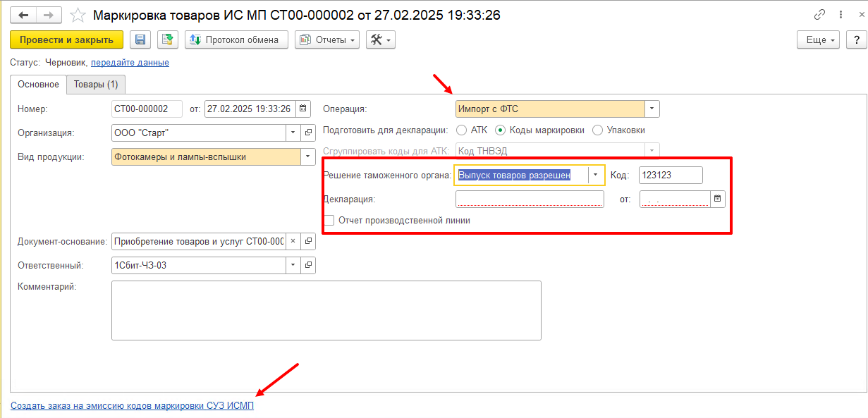This screenshot has height=418, width=868.
Task: Click the Провести и закрыть button
Action: pyautogui.click(x=66, y=40)
